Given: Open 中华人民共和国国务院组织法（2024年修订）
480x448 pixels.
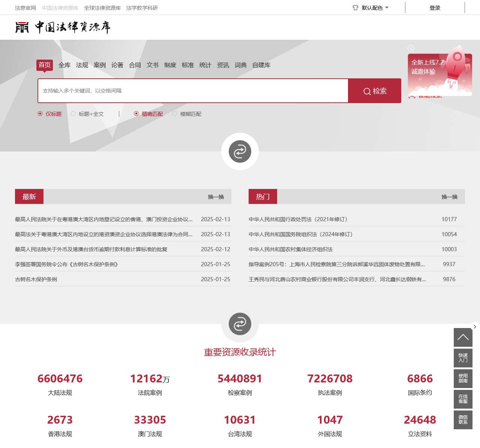Looking at the screenshot, I should click(302, 234).
